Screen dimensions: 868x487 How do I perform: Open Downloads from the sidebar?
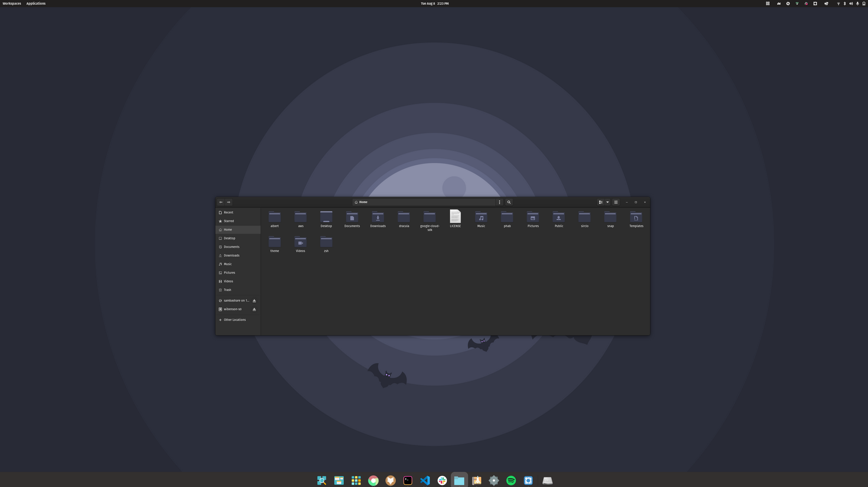[238, 256]
